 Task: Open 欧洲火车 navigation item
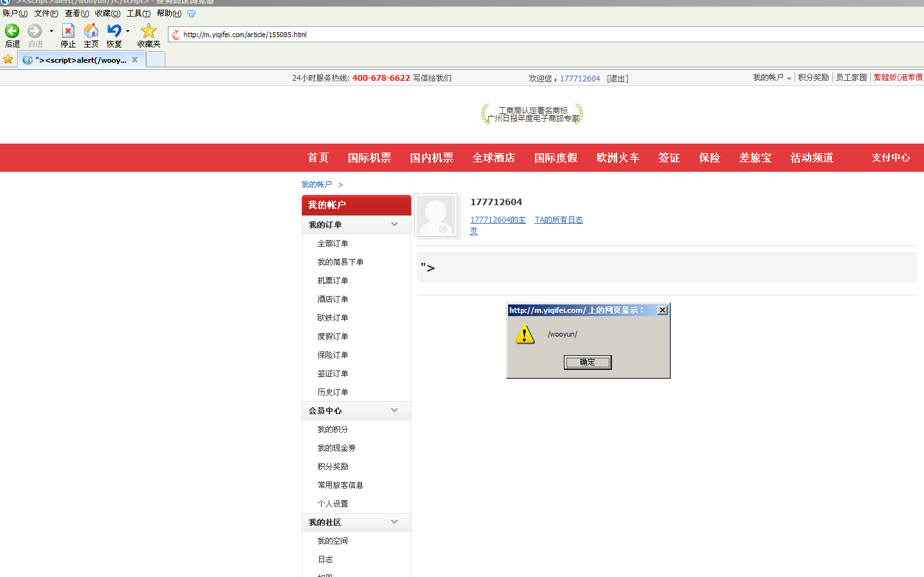[618, 158]
